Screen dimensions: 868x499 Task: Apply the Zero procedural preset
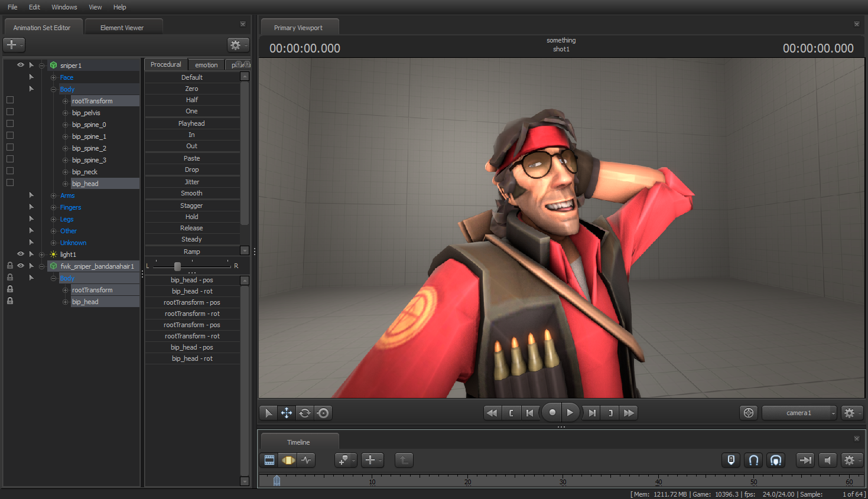192,89
